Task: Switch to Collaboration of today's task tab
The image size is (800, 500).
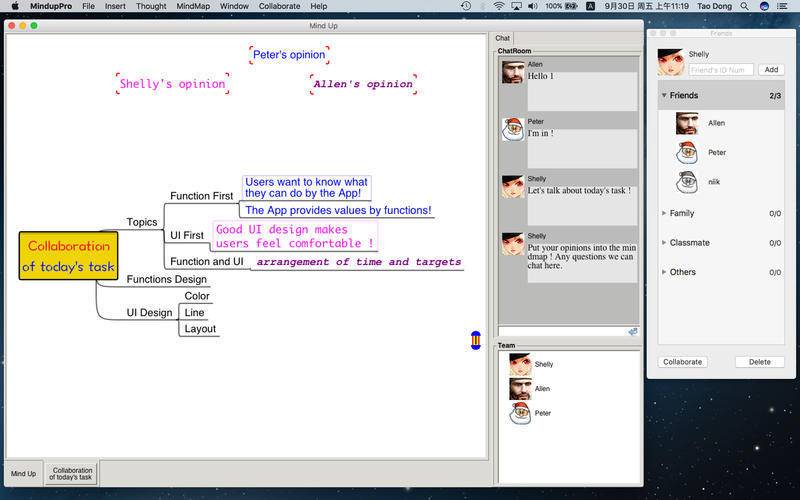Action: pos(71,473)
